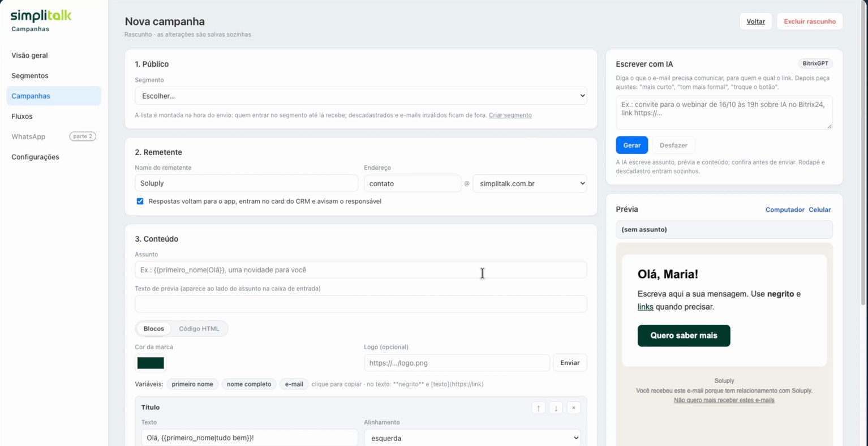Click the Gerar button
The width and height of the screenshot is (868, 446).
[x=631, y=145]
